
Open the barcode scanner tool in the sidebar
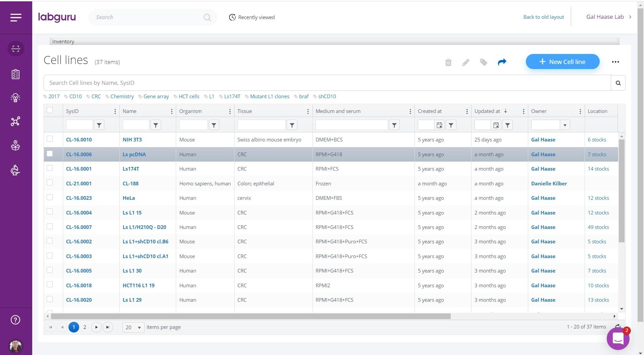point(16,49)
